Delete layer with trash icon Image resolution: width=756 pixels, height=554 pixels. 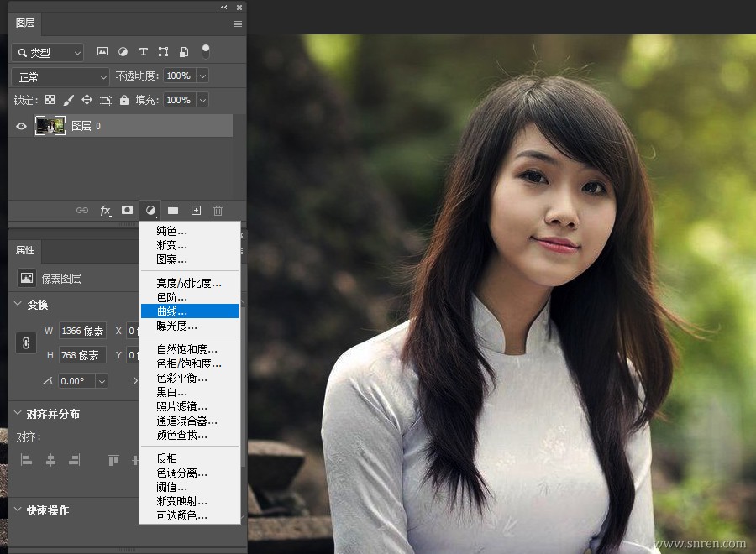click(x=218, y=211)
